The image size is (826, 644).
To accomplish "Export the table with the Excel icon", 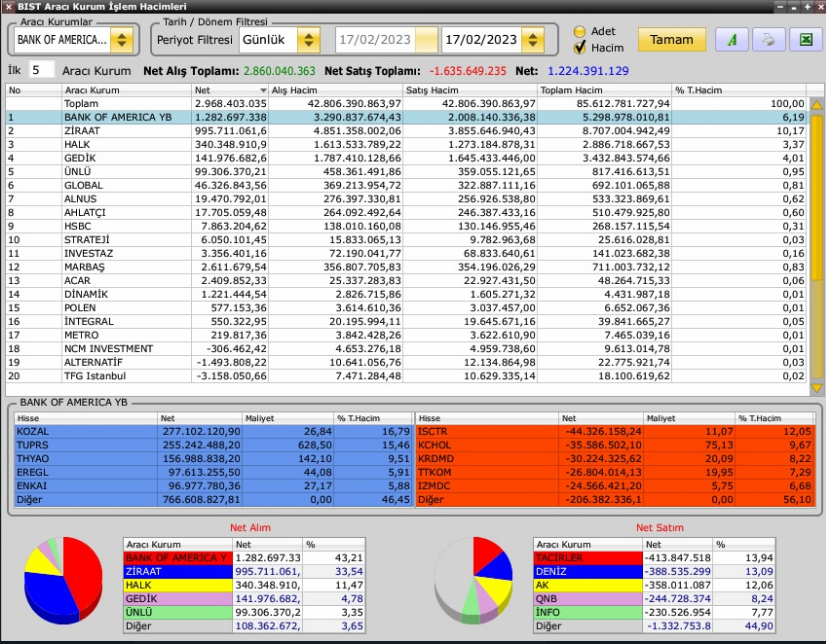I will point(805,39).
